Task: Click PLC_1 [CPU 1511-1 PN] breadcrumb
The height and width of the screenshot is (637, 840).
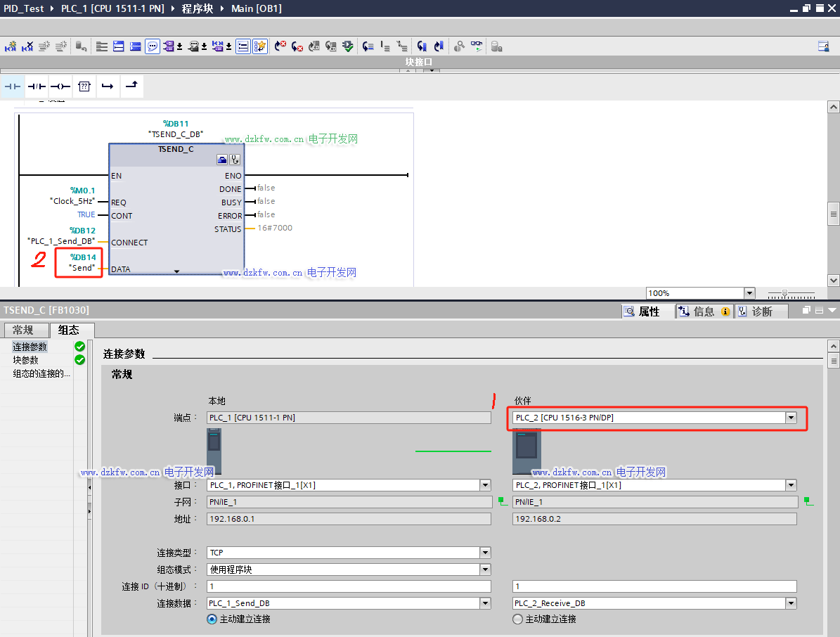Action: [112, 8]
